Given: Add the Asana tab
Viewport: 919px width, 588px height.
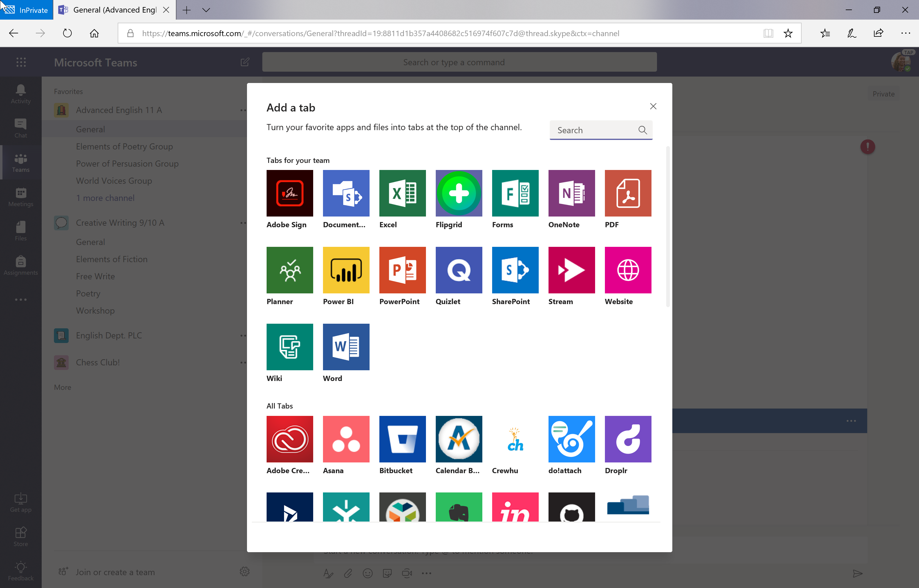Looking at the screenshot, I should pyautogui.click(x=346, y=439).
